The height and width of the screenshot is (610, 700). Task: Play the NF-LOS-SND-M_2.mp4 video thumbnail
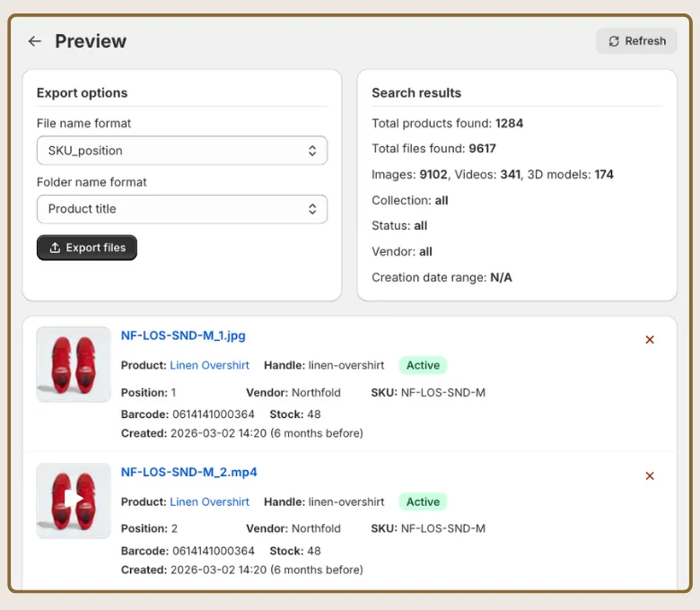(x=74, y=499)
